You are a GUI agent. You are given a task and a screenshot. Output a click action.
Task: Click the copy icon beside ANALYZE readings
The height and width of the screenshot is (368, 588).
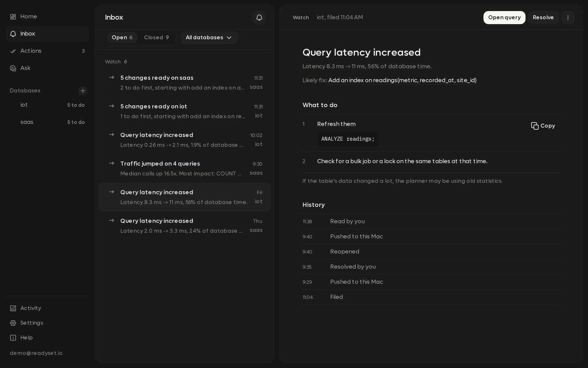pos(535,126)
